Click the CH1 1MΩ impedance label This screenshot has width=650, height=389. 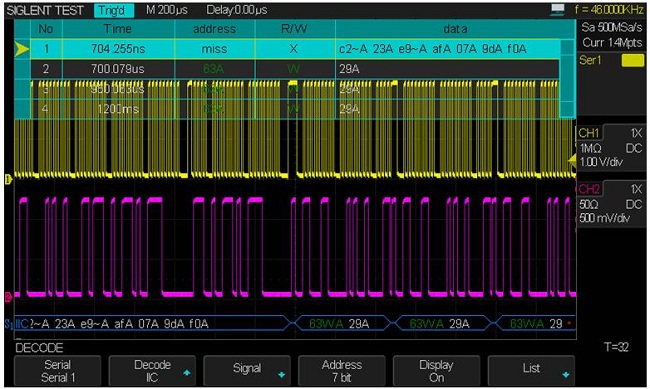pos(590,148)
